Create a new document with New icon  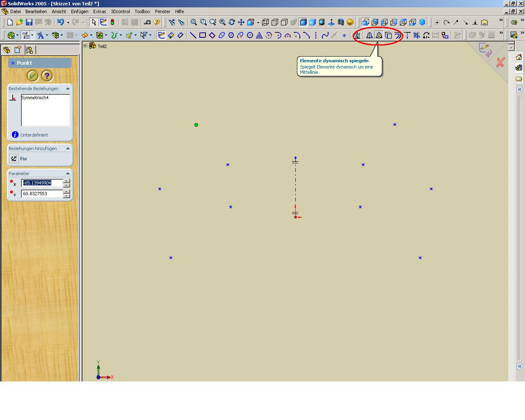click(x=10, y=22)
